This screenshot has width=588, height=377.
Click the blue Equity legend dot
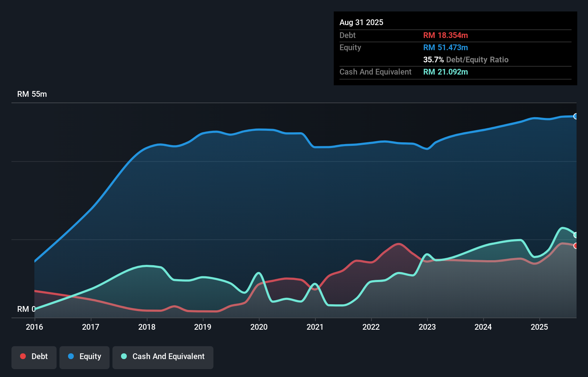coord(71,356)
